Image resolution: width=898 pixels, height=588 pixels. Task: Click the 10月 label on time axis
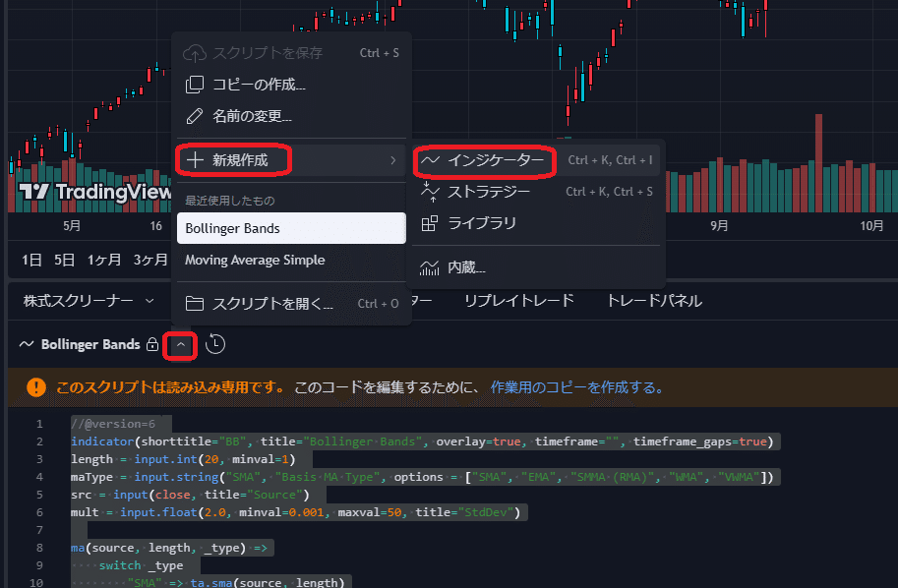[871, 225]
